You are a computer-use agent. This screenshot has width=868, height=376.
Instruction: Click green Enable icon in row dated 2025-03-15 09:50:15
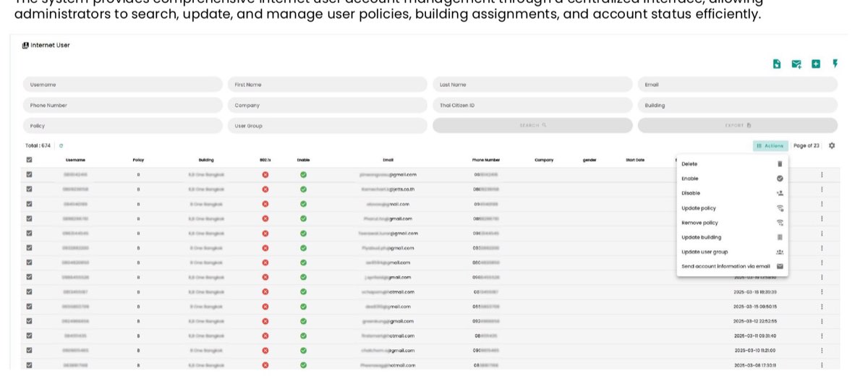click(x=303, y=307)
